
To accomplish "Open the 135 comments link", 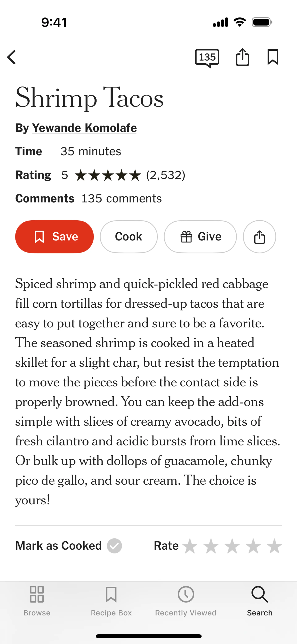I will click(x=121, y=199).
